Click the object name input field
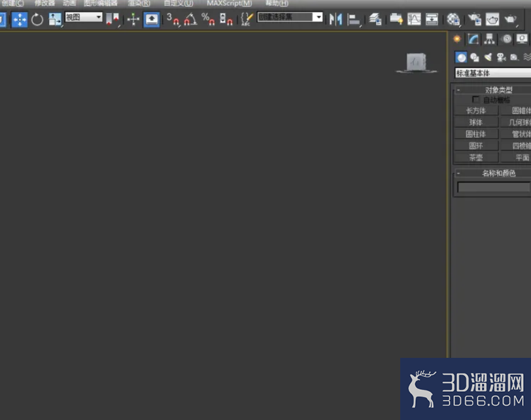Image resolution: width=531 pixels, height=420 pixels. pyautogui.click(x=494, y=187)
